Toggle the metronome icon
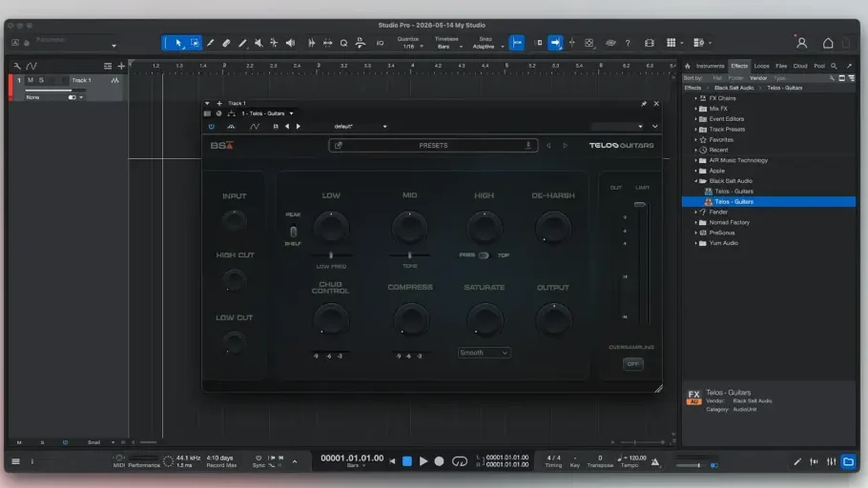This screenshot has width=868, height=488. coord(655,461)
